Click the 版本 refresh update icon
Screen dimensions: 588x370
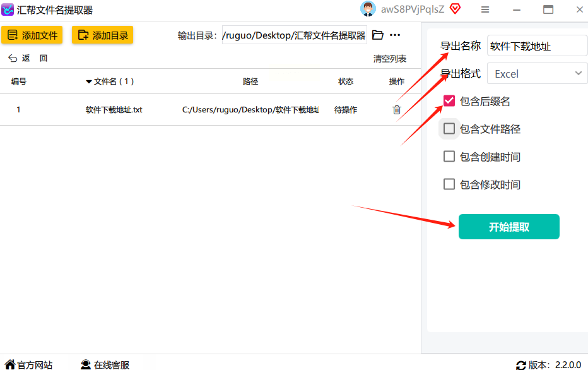pos(521,365)
